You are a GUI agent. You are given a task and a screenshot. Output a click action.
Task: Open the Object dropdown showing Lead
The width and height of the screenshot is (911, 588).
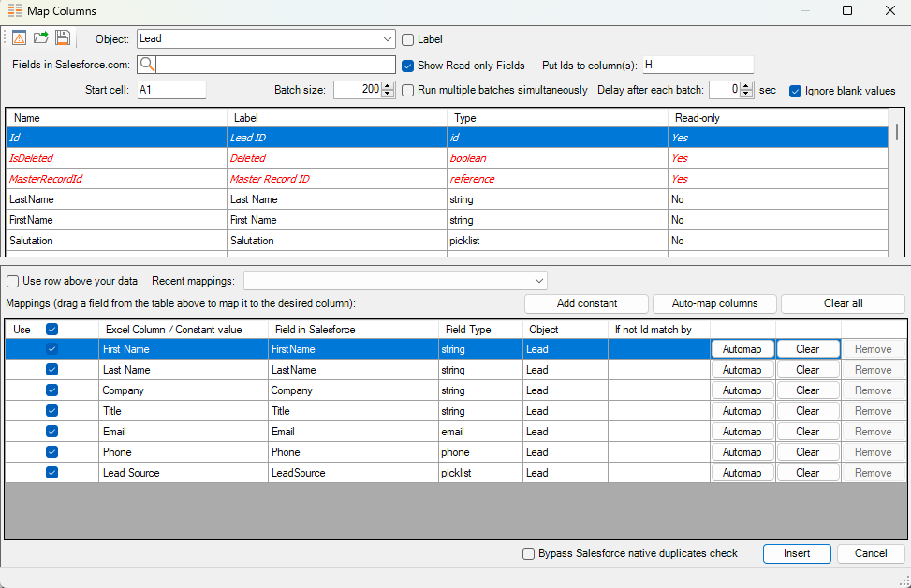pos(388,39)
